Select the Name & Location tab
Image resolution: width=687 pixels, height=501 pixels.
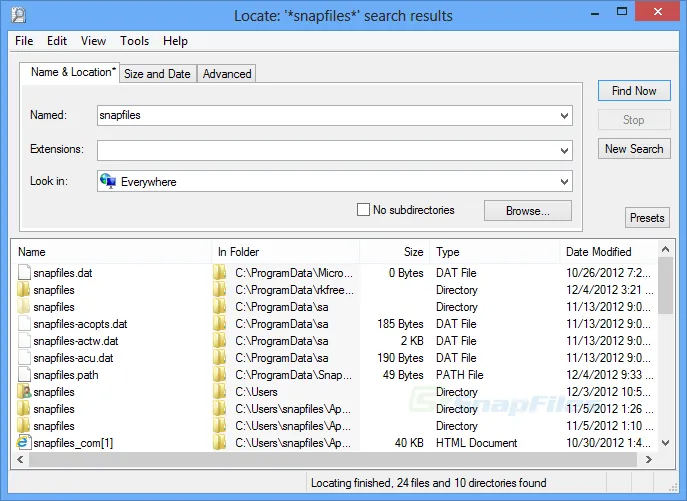click(x=70, y=72)
